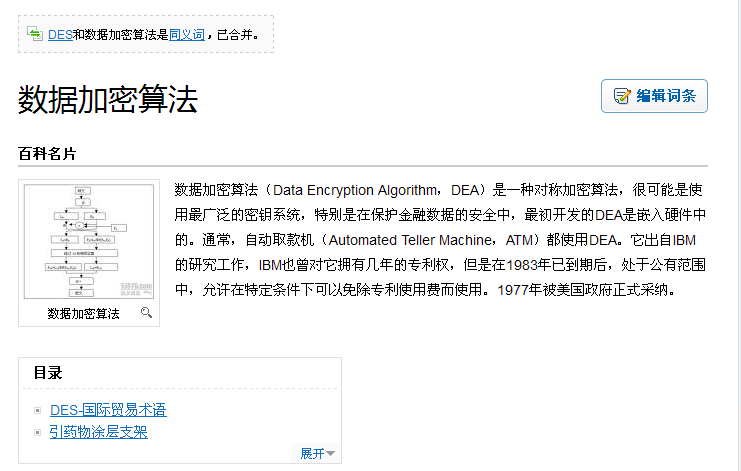The image size is (741, 471).
Task: Click the 数据加密算法 page title
Action: [108, 99]
